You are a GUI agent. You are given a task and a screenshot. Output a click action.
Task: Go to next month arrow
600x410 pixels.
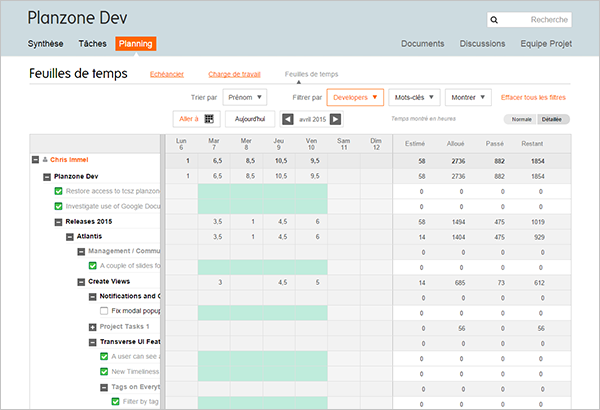[335, 119]
